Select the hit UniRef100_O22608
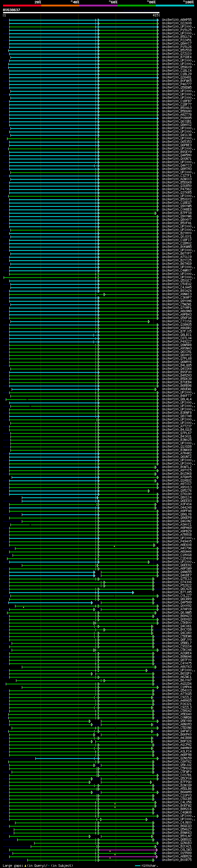Viewport: 197px width, 868px height. 177,23
